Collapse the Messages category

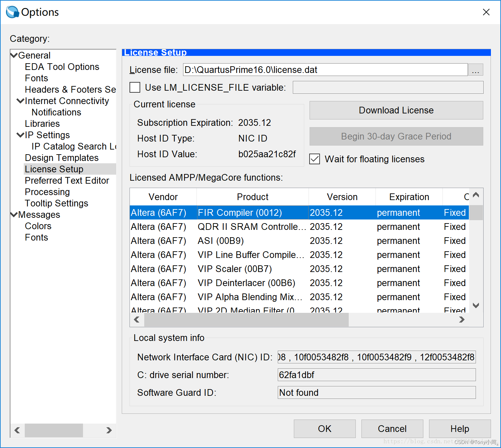coord(14,214)
